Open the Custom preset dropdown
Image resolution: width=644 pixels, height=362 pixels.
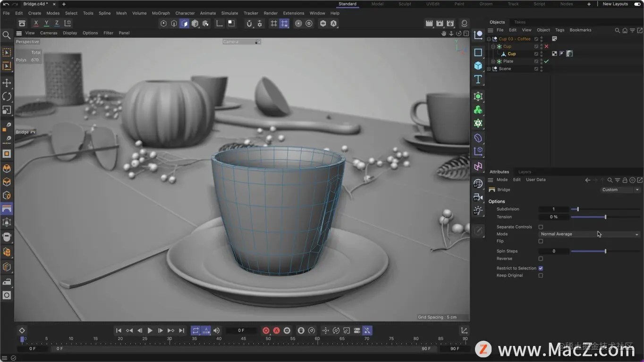pos(620,190)
